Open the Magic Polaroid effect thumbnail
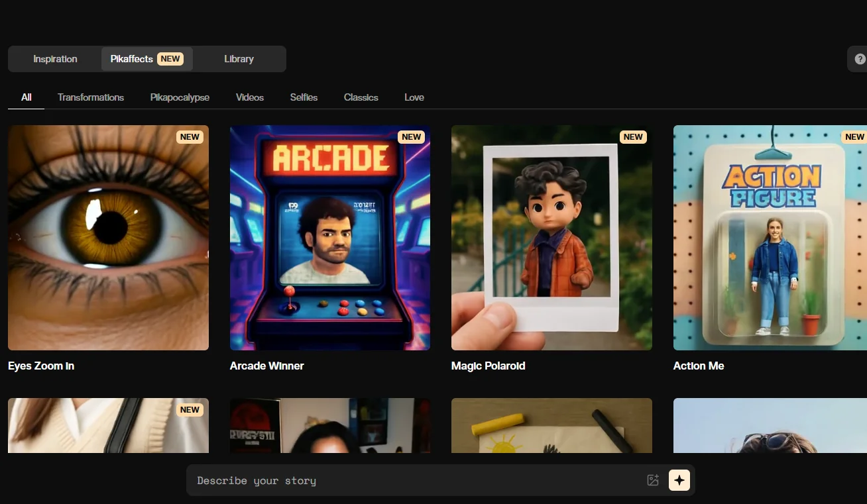 click(x=551, y=238)
